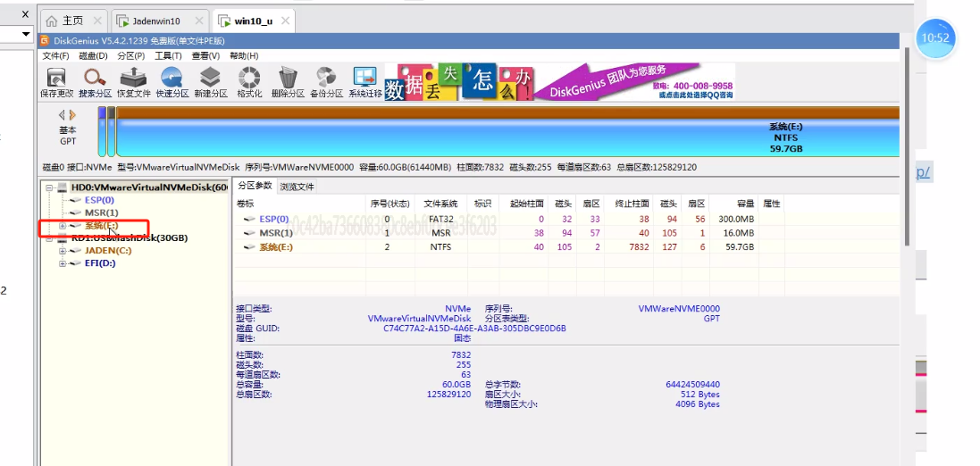The height and width of the screenshot is (466, 980).
Task: Collapse the RD1:USBFlashDisk tree node
Action: [49, 238]
